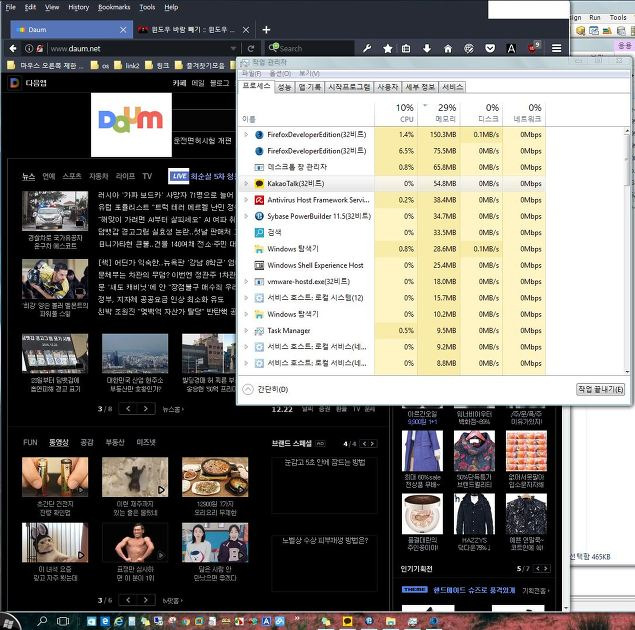
Task: Click the letter A toolbar icon
Action: [511, 49]
